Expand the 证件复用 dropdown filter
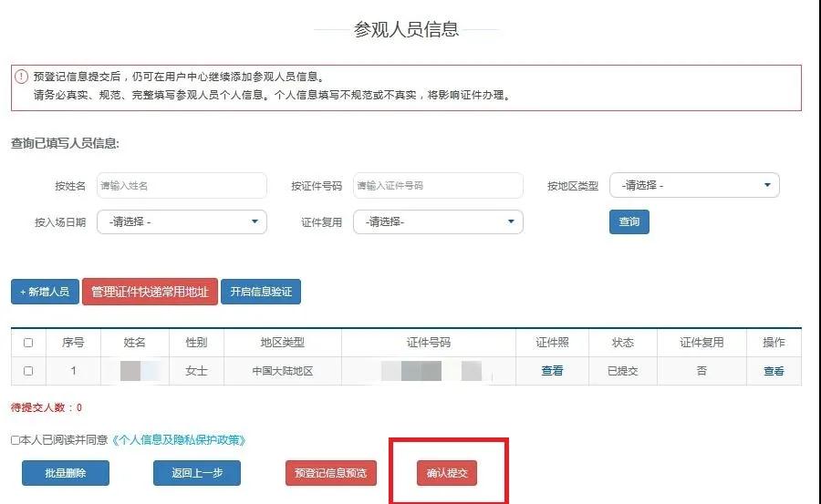The width and height of the screenshot is (821, 504). point(438,221)
